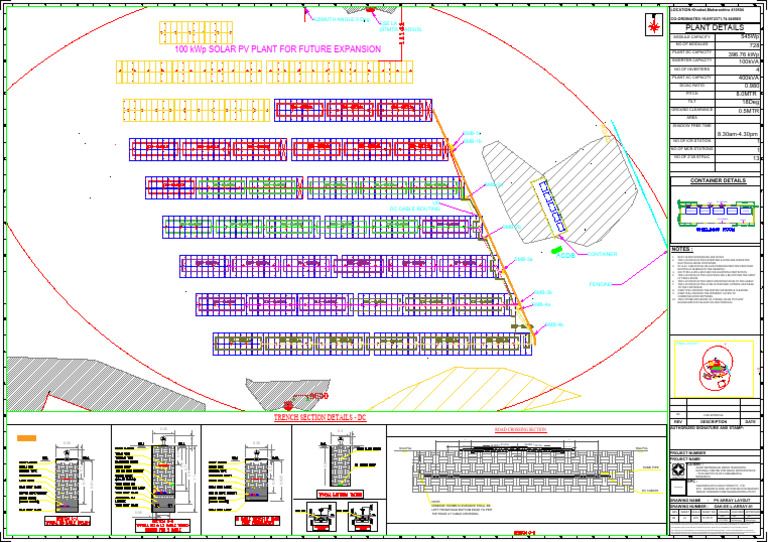
Task: Select the '396.76 kWp' plant DC capacity value
Action: click(744, 54)
